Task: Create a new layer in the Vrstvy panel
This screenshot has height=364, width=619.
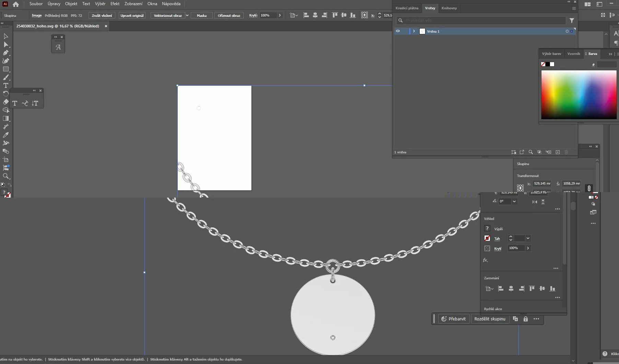Action: (x=558, y=152)
